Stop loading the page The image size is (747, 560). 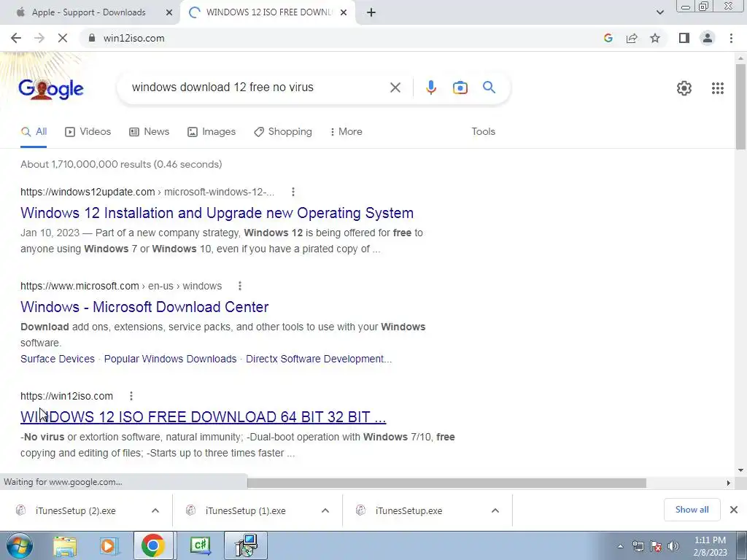[63, 38]
